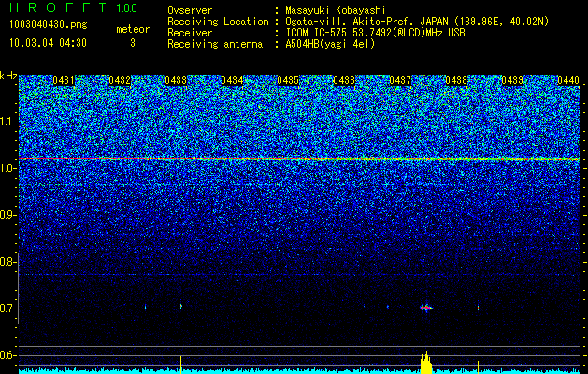Click the meteor echo blip near 0433
Image resolution: width=588 pixels, height=374 pixels.
click(x=181, y=306)
